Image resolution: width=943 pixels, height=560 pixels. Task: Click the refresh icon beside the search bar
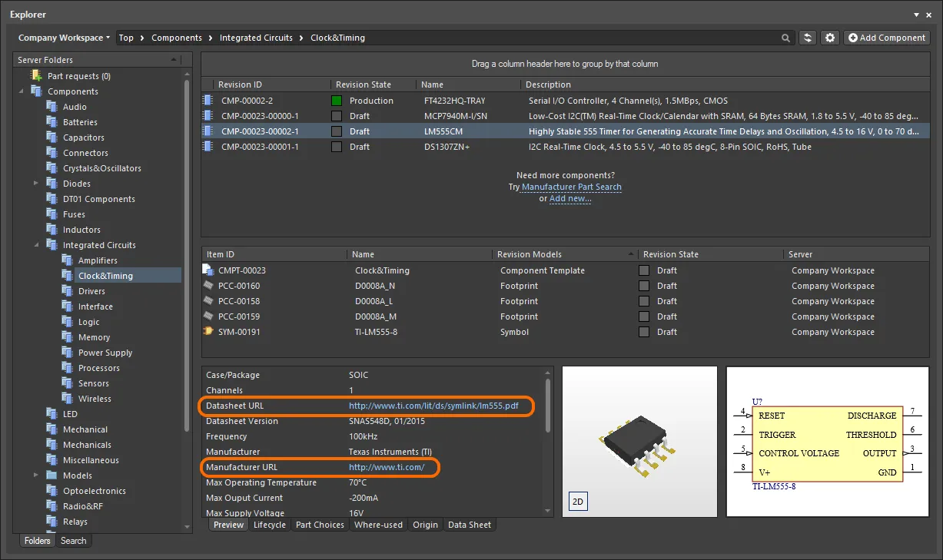[x=807, y=38]
